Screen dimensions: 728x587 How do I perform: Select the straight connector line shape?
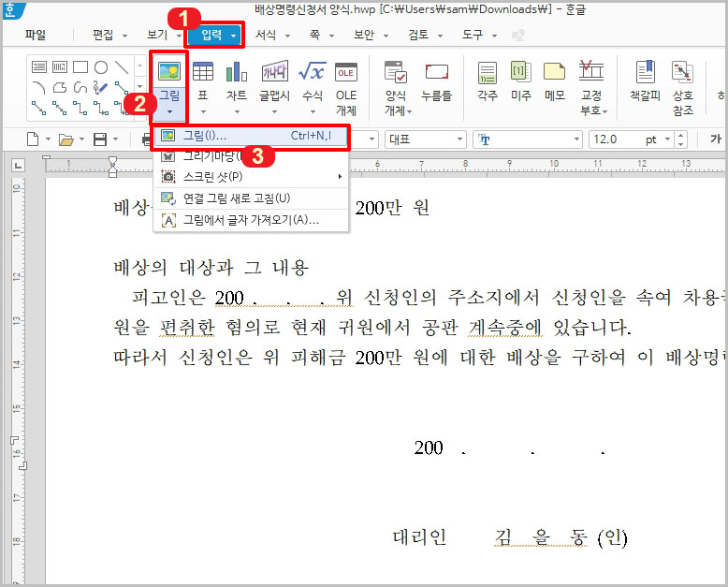click(122, 87)
